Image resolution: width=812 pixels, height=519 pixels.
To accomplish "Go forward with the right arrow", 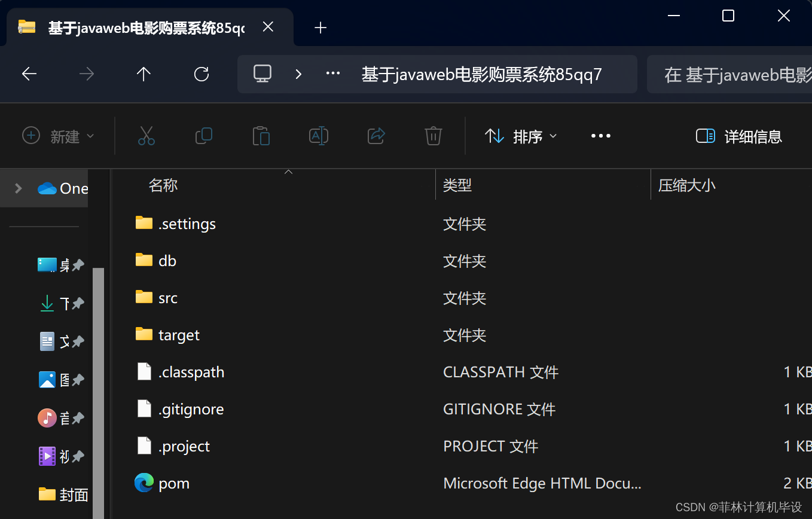I will pyautogui.click(x=87, y=74).
